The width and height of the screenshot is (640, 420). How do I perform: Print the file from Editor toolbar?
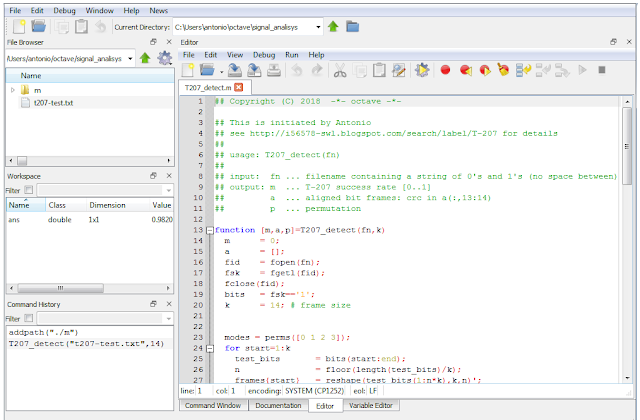tap(274, 70)
